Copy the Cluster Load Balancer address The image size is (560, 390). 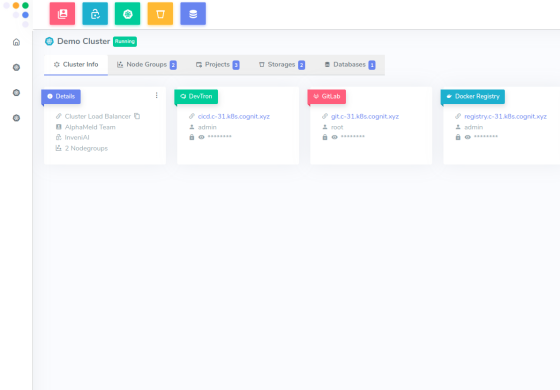pos(137,116)
